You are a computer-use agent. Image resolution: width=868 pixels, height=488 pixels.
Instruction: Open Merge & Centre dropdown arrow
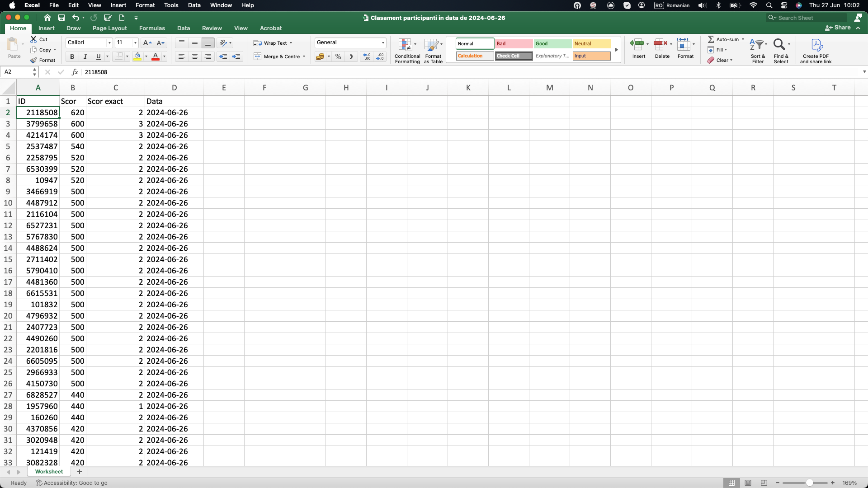tap(304, 56)
